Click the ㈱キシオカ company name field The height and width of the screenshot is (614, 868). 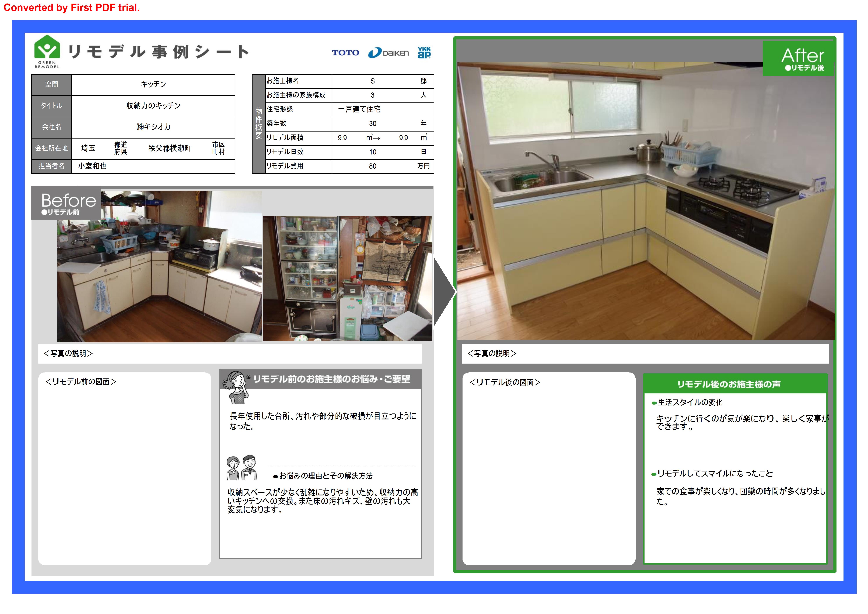tap(153, 127)
